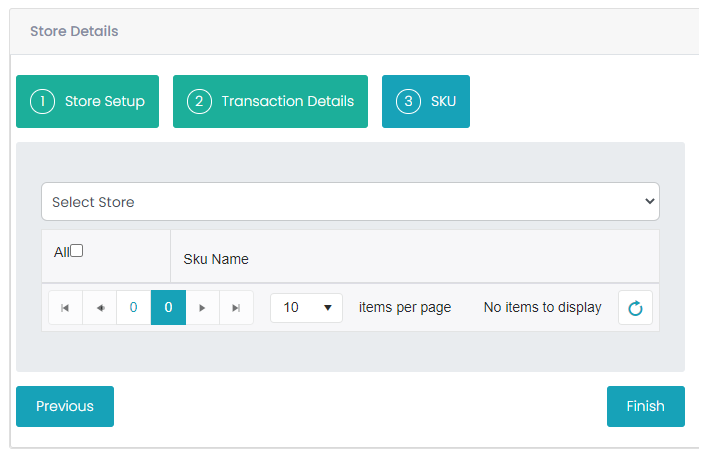Jump to the last page of results
Viewport: 701px width, 451px height.
(x=236, y=308)
